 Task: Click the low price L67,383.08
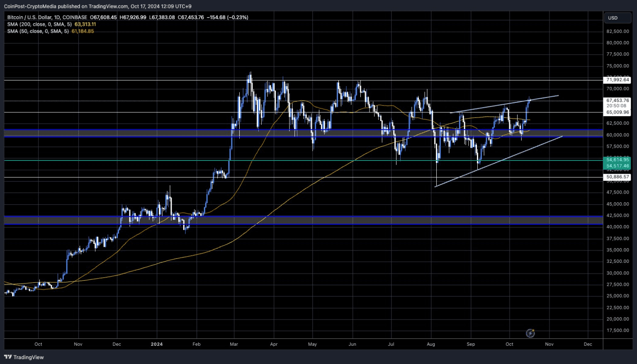(162, 17)
